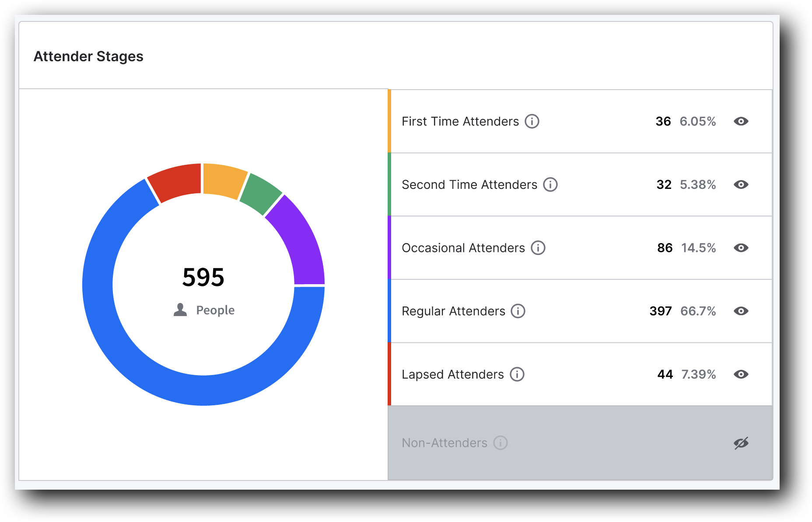Toggle visibility of Regular Attenders

[741, 311]
